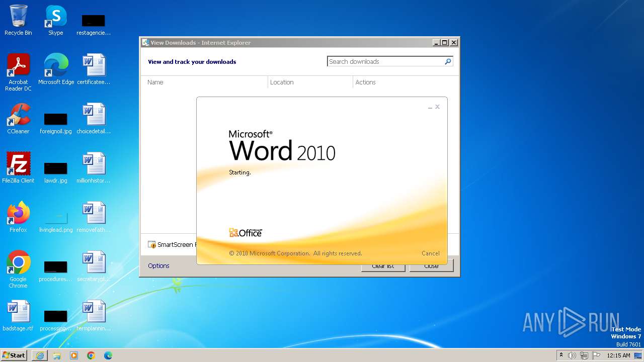Image resolution: width=644 pixels, height=362 pixels.
Task: Select the secretarypl Word document
Action: (94, 266)
